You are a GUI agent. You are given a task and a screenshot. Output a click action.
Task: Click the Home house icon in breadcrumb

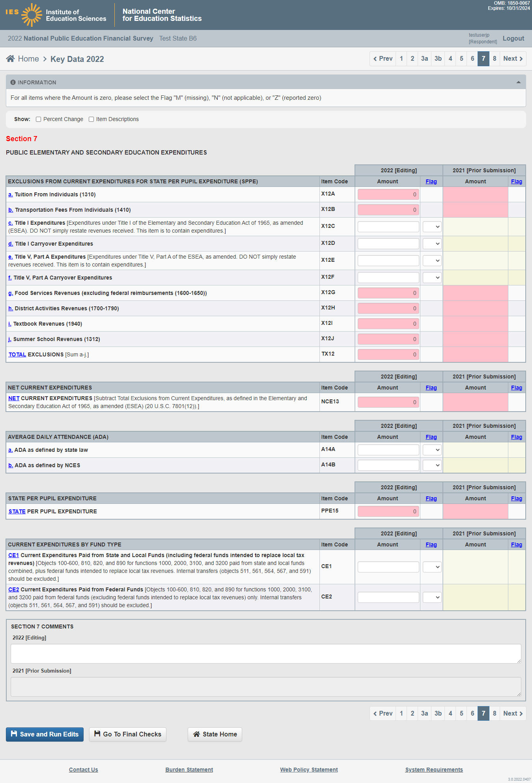(11, 59)
